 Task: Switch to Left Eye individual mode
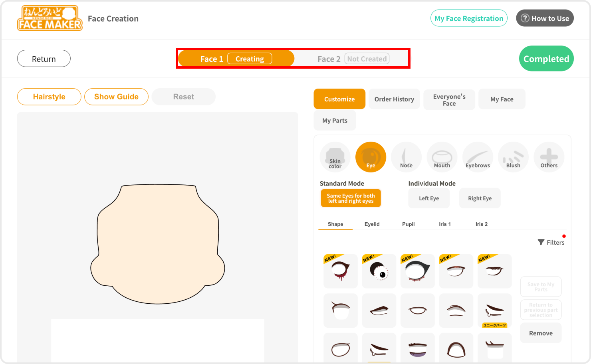(429, 198)
